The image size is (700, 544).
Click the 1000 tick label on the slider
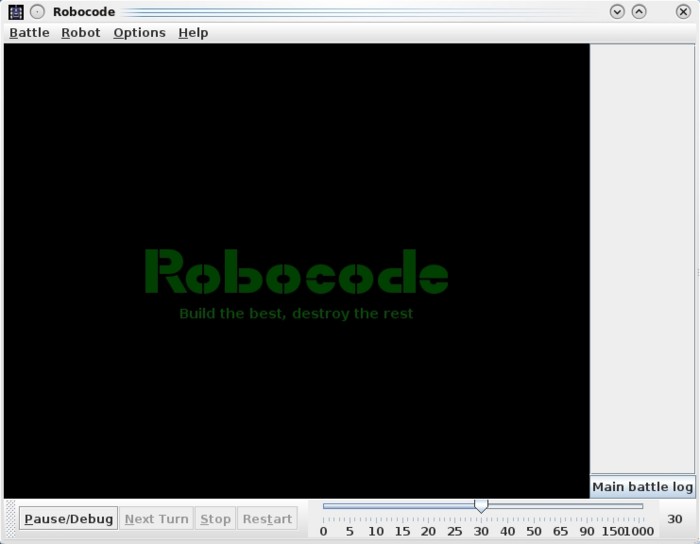click(639, 532)
